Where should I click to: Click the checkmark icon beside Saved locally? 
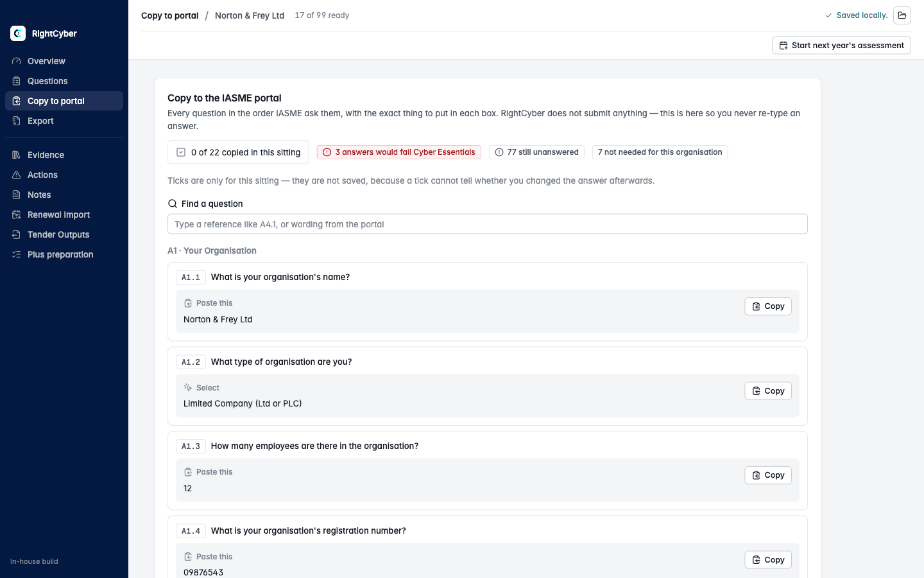point(828,15)
